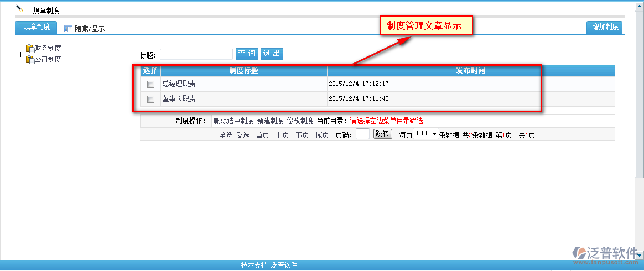Switch to the 规章制度 tab

coord(37,27)
